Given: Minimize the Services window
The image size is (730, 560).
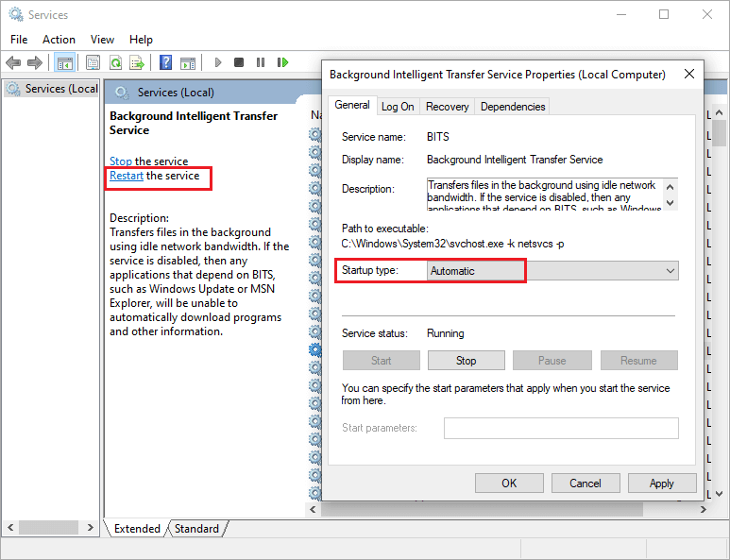Looking at the screenshot, I should click(621, 14).
